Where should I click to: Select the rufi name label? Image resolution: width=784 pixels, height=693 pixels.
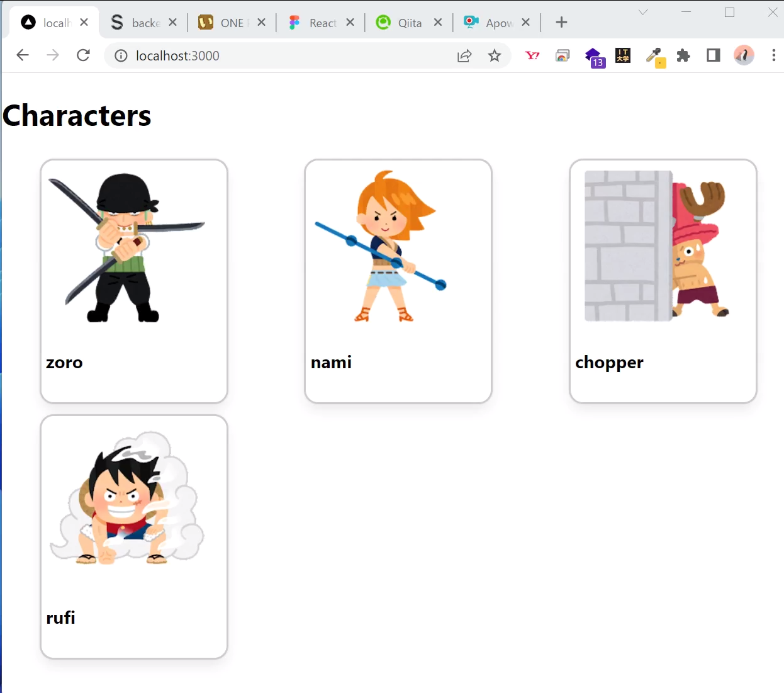coord(60,617)
